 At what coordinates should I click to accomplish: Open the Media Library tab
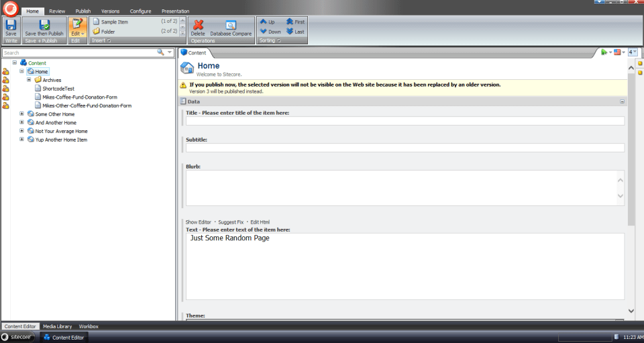58,326
